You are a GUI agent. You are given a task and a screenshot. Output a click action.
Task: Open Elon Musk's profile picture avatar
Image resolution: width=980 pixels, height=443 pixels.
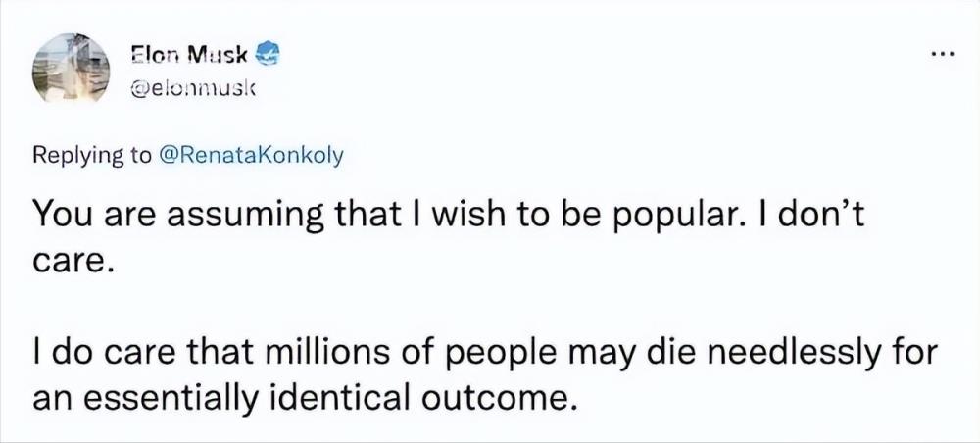[x=72, y=68]
